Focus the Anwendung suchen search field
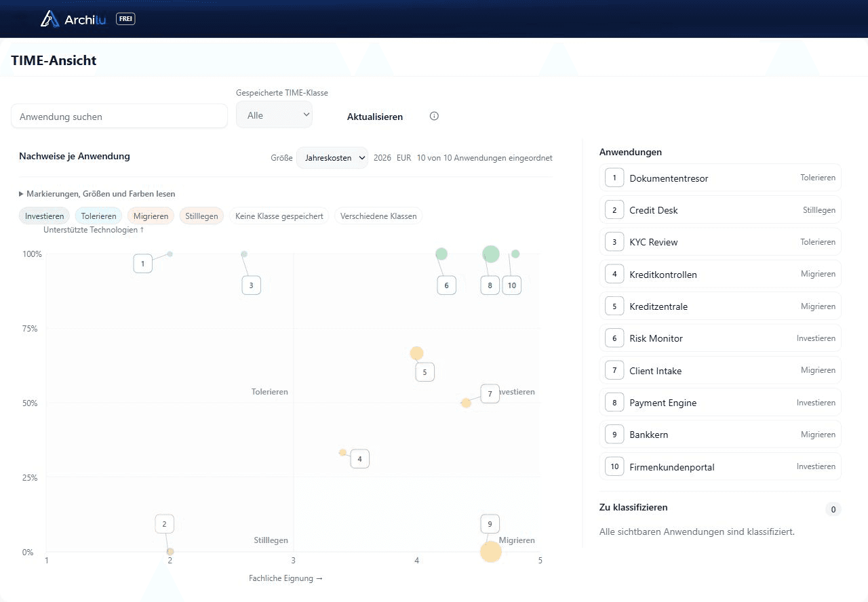Viewport: 868px width, 602px height. 119,116
